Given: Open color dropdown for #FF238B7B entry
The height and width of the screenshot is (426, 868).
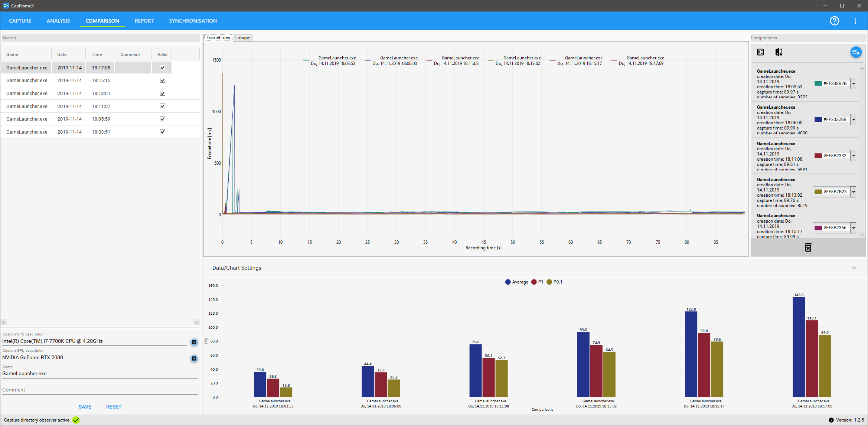Looking at the screenshot, I should point(854,83).
